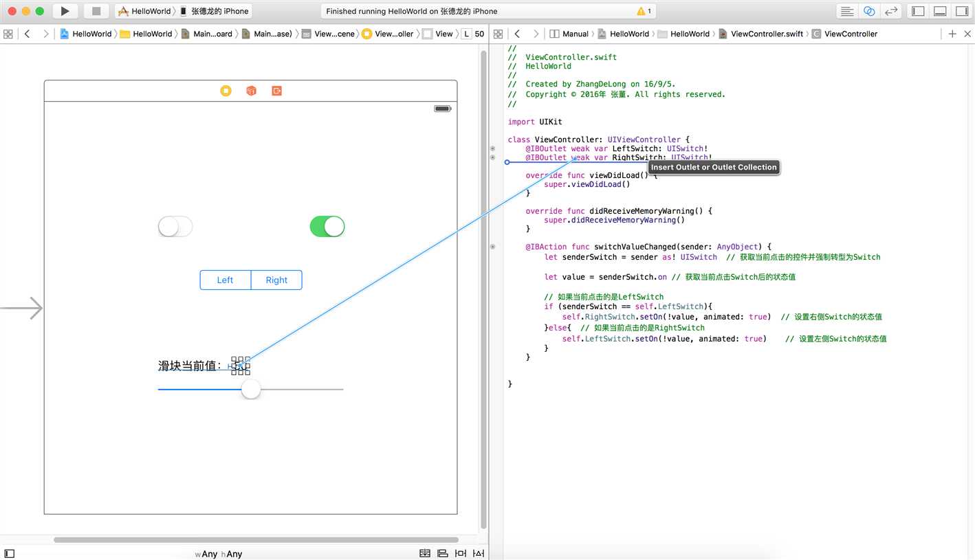This screenshot has width=975, height=560.
Task: Stop the running app
Action: [x=96, y=11]
